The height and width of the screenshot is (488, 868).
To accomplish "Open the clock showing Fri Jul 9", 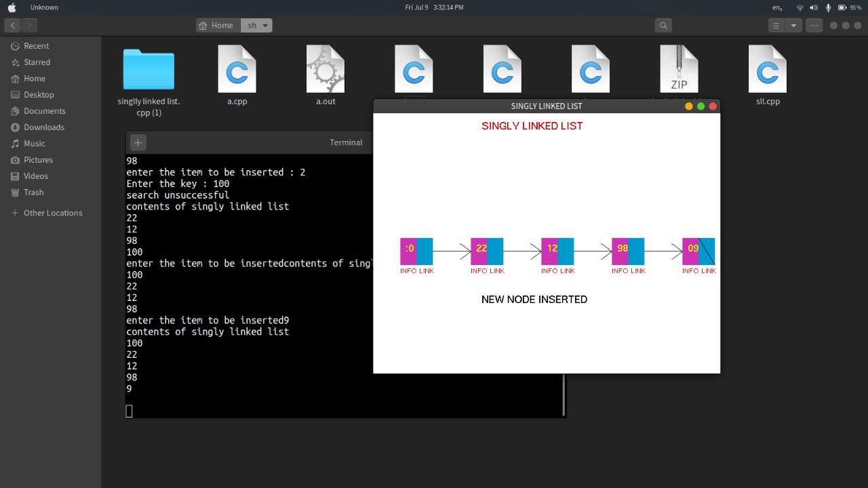I will click(x=434, y=7).
